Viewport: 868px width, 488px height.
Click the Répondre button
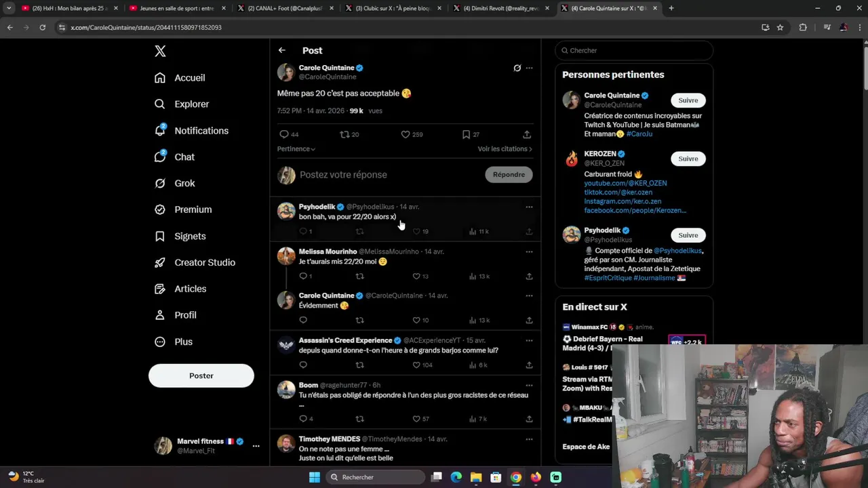(509, 175)
